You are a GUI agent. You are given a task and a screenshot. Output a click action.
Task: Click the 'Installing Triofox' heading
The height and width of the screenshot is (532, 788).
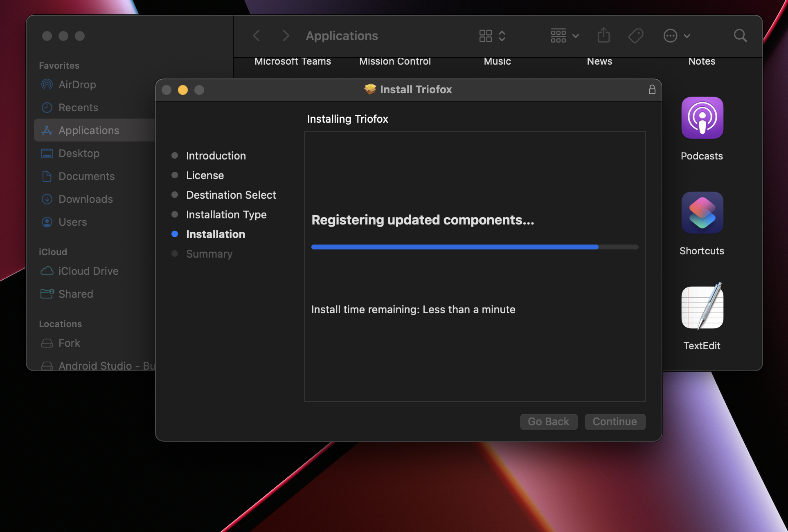347,119
